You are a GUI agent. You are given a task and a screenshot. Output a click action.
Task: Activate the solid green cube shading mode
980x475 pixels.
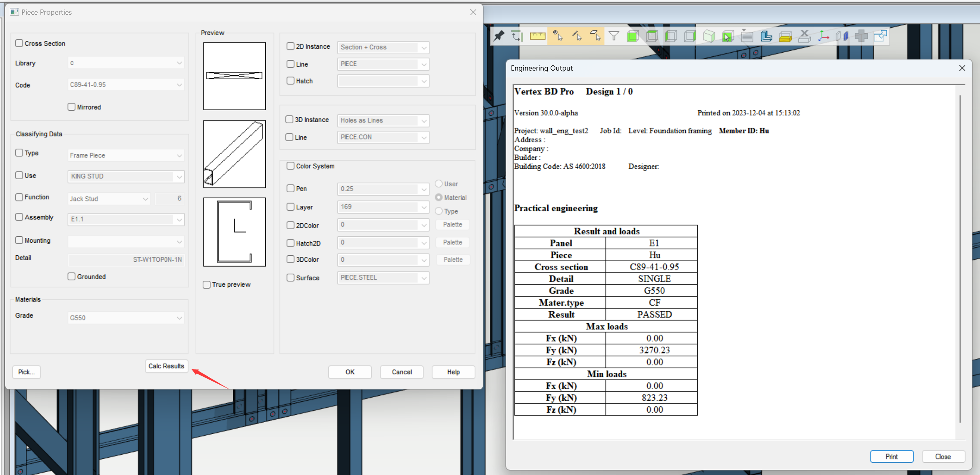point(633,36)
